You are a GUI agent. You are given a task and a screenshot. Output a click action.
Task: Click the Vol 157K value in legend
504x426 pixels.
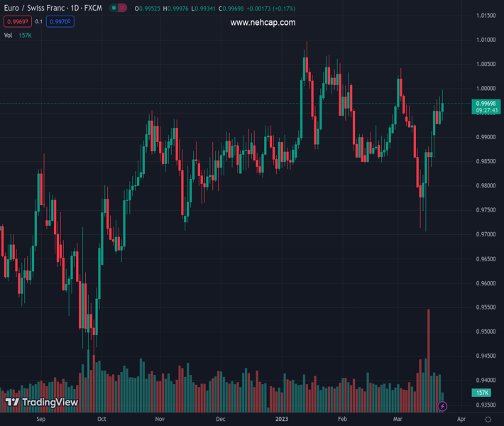click(25, 35)
